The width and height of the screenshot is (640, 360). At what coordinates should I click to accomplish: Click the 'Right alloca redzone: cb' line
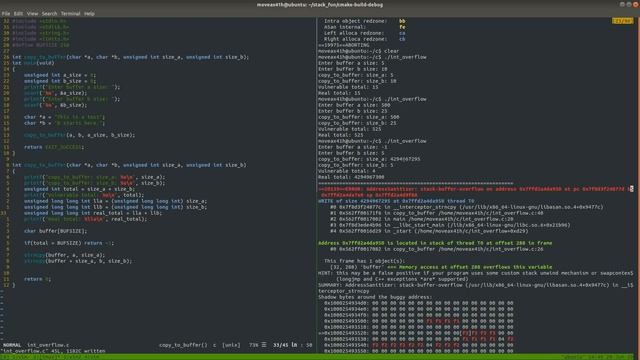tap(364, 39)
